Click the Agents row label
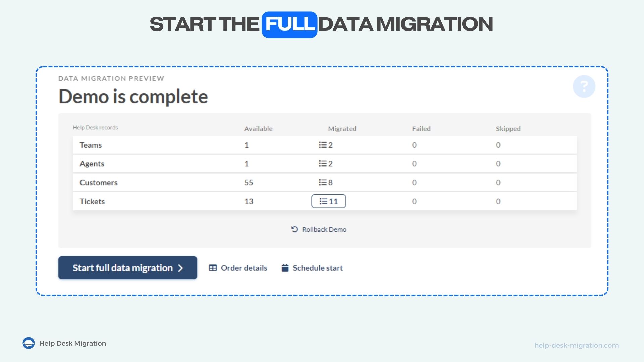 (x=92, y=164)
